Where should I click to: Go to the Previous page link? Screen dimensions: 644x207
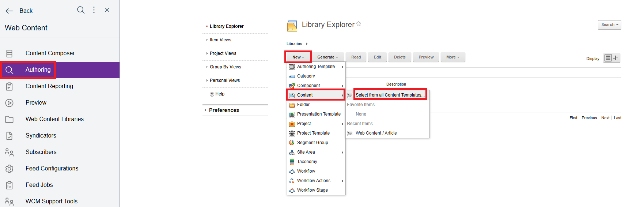click(589, 118)
